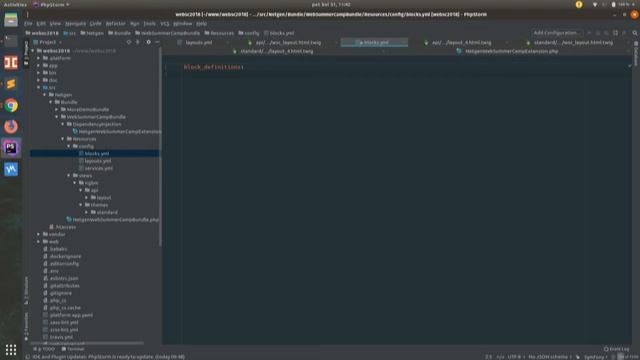Image resolution: width=640 pixels, height=360 pixels.
Task: Show Applications grid in the dock
Action: click(x=11, y=350)
